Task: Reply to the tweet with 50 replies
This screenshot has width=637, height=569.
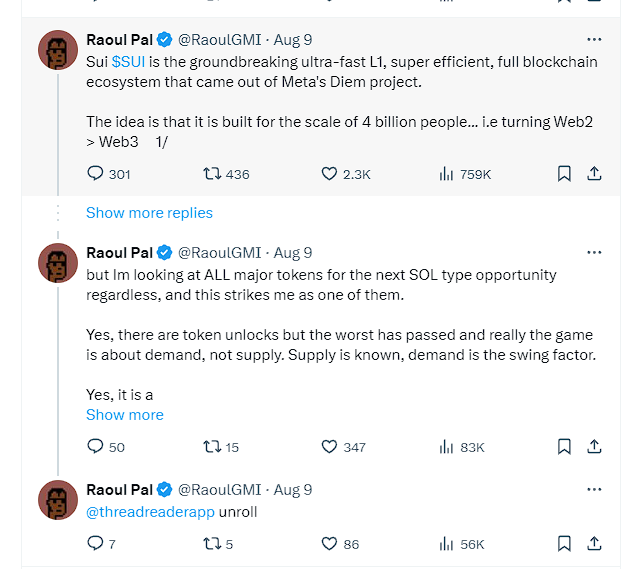Action: click(96, 447)
